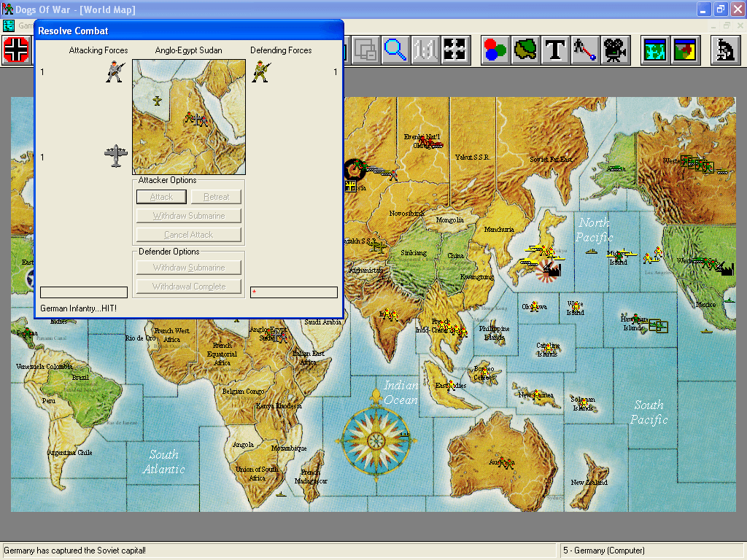747x560 pixels.
Task: Click the Sinkiang label on the map
Action: pyautogui.click(x=414, y=253)
